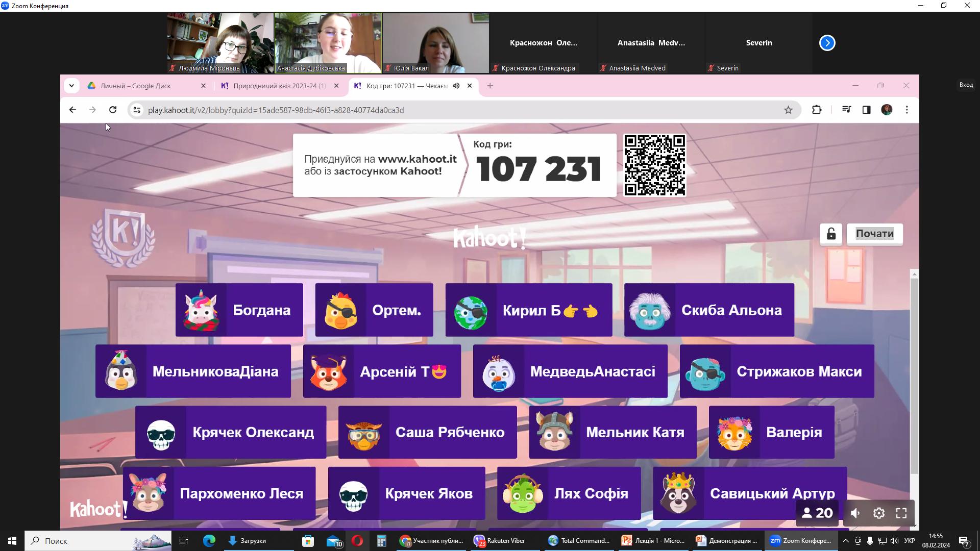Open a new browser tab
The width and height of the screenshot is (980, 551).
coord(490,86)
